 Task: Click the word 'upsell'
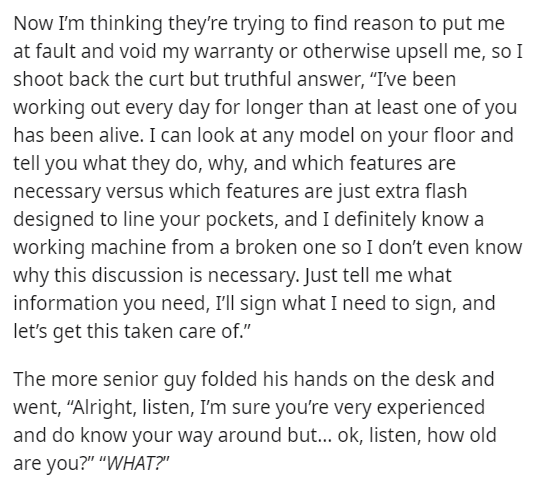pyautogui.click(x=422, y=51)
